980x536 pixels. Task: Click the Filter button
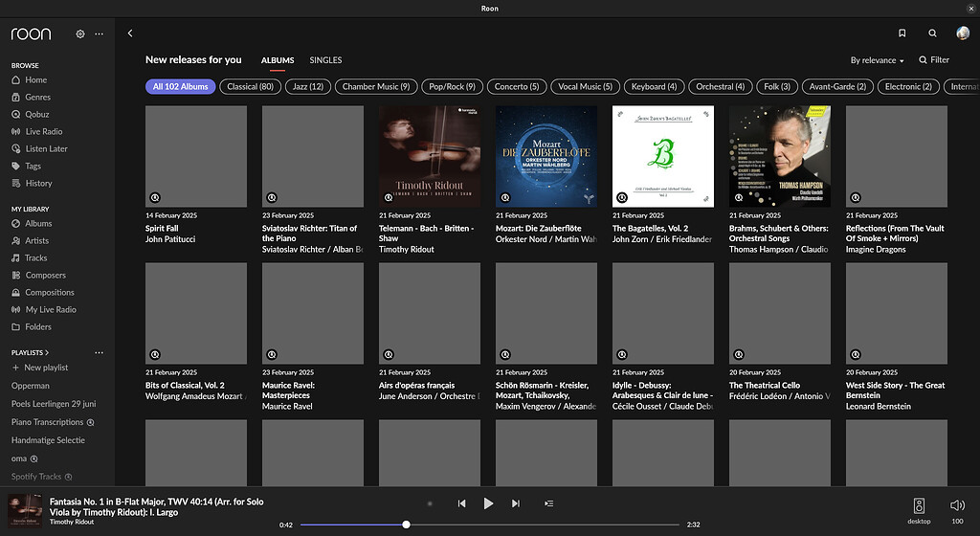coord(934,60)
